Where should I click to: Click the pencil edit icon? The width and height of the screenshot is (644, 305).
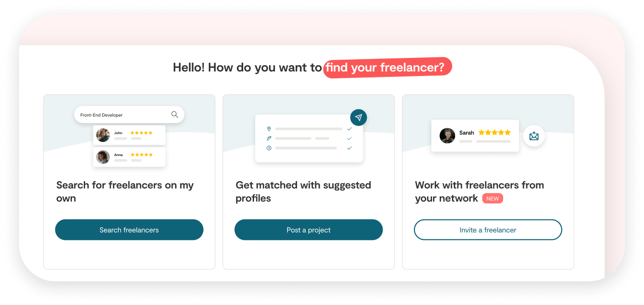coord(269,138)
